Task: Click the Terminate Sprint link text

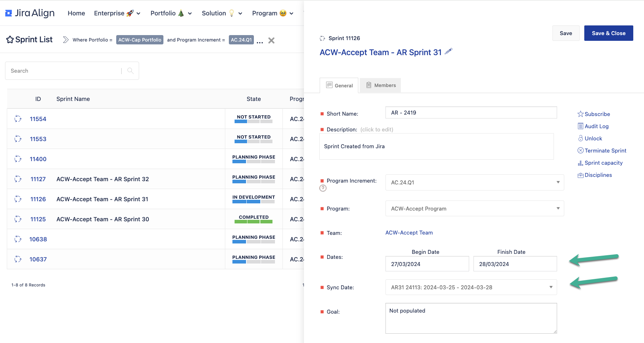Action: [605, 150]
